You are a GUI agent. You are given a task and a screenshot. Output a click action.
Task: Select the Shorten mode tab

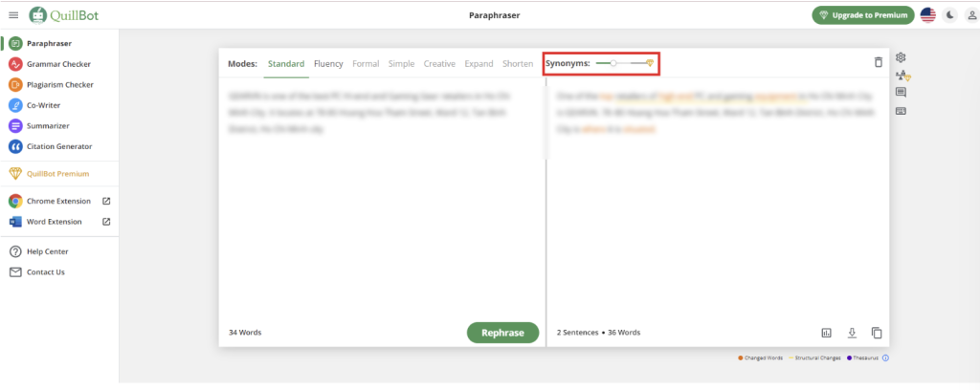pos(518,64)
